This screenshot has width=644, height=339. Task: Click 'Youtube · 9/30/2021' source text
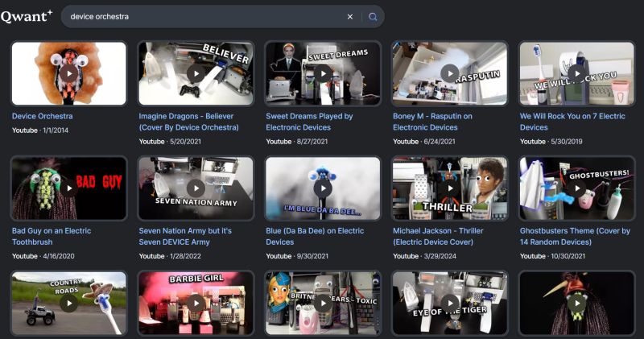[297, 256]
